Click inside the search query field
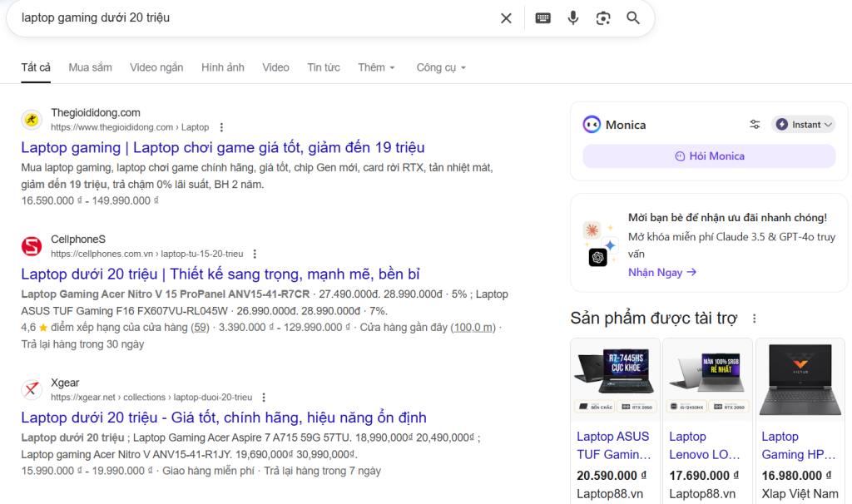Image resolution: width=852 pixels, height=504 pixels. coord(250,18)
